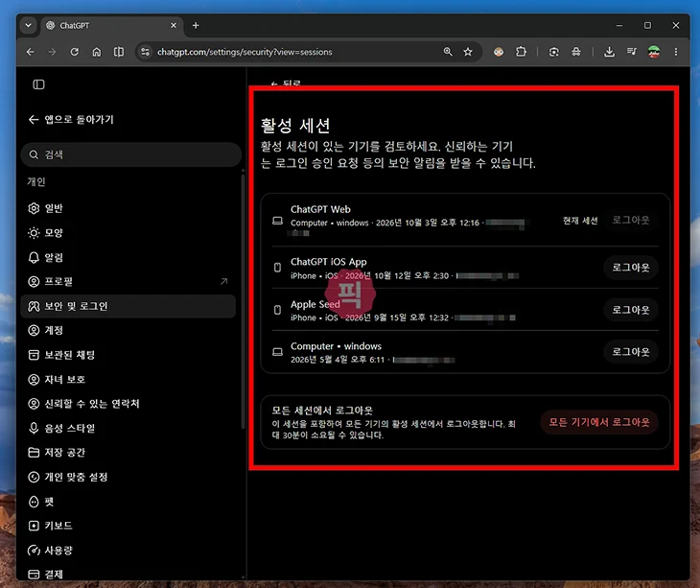The image size is (700, 588).
Task: Click the 모든 세션에서 로그아웃 title
Action: pyautogui.click(x=322, y=411)
